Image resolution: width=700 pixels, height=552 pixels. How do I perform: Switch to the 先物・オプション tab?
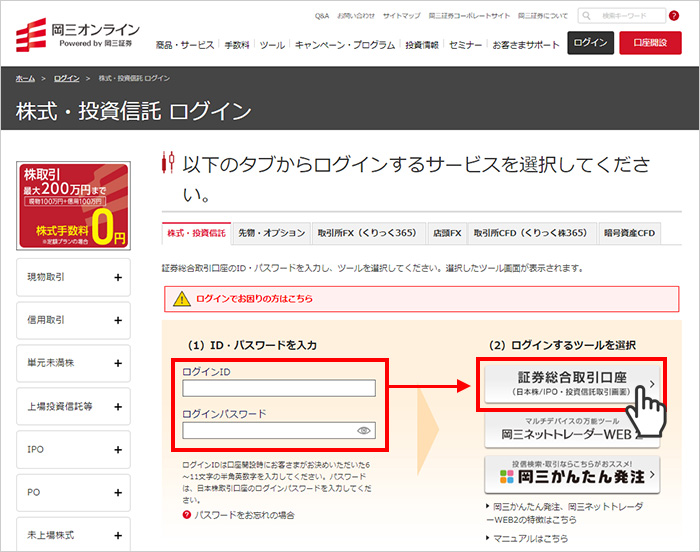(x=271, y=233)
